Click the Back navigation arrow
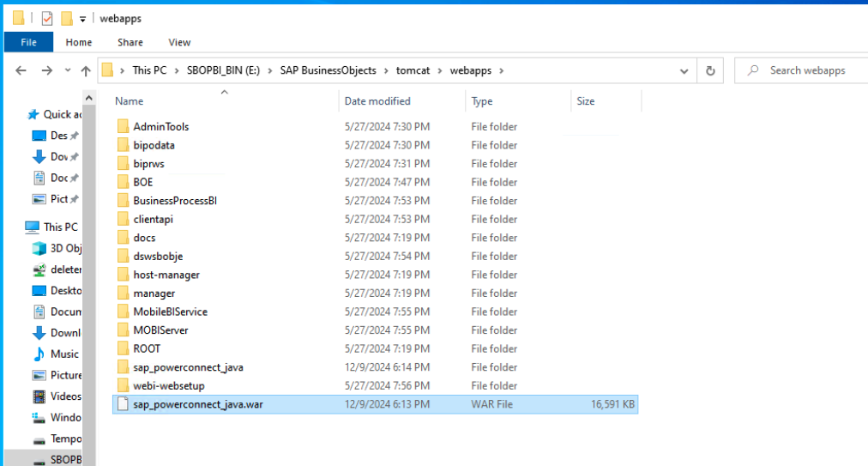Screen dimensions: 868x466 21,71
